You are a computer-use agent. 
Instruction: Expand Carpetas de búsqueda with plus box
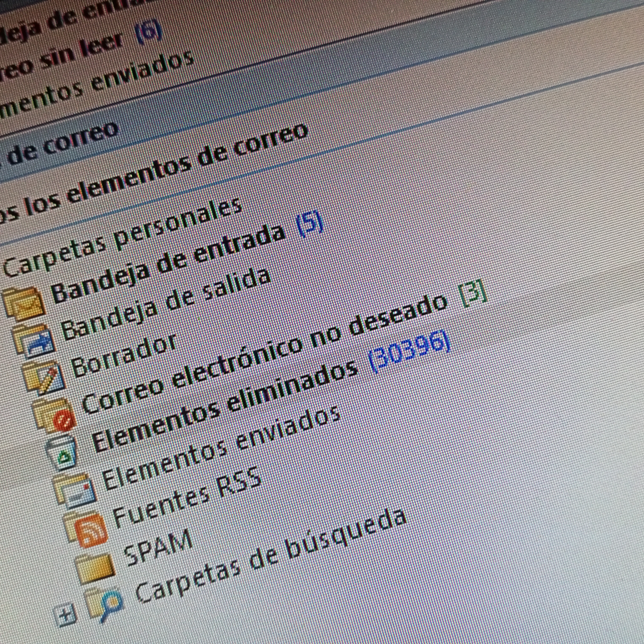pyautogui.click(x=65, y=615)
